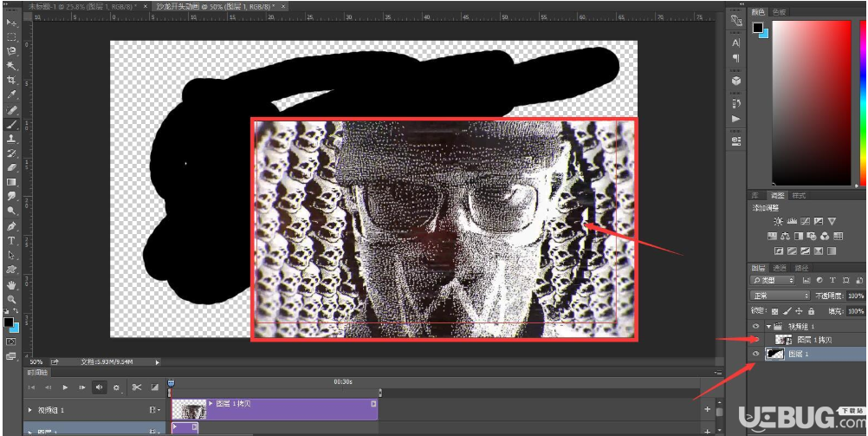Add media to 视频组 1 track plus button
Viewport: 868px width, 436px height.
[x=708, y=409]
